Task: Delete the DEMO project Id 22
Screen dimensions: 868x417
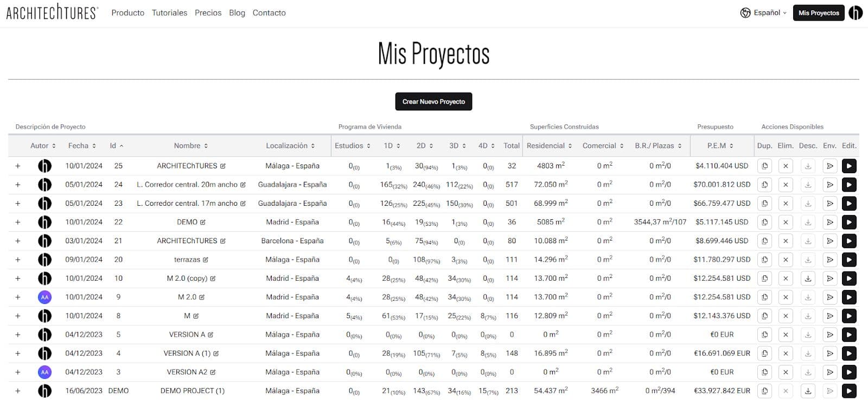Action: click(x=786, y=222)
